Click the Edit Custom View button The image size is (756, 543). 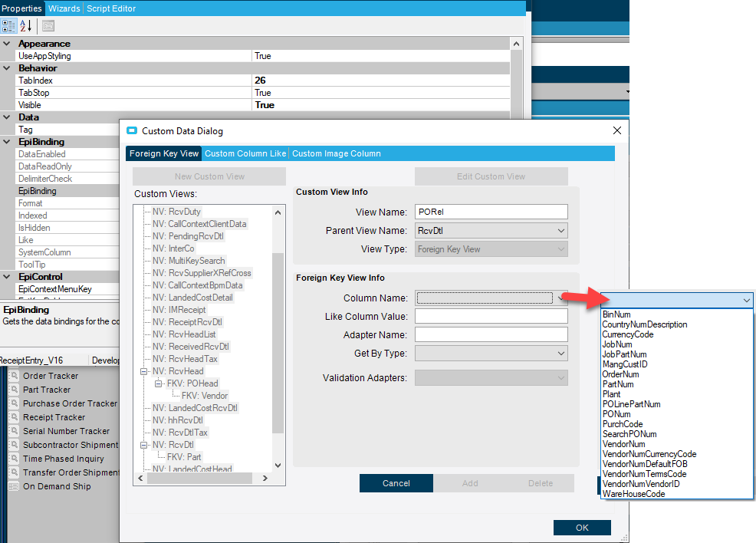tap(491, 176)
